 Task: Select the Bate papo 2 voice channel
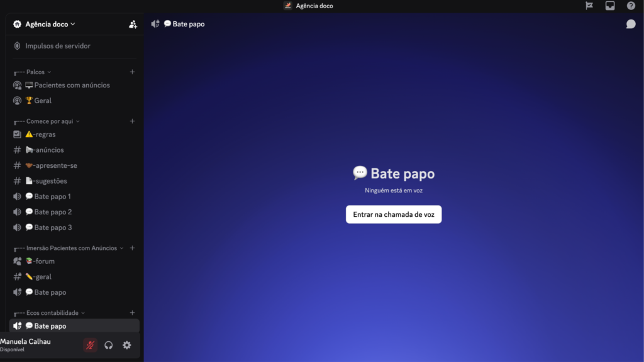tap(53, 212)
